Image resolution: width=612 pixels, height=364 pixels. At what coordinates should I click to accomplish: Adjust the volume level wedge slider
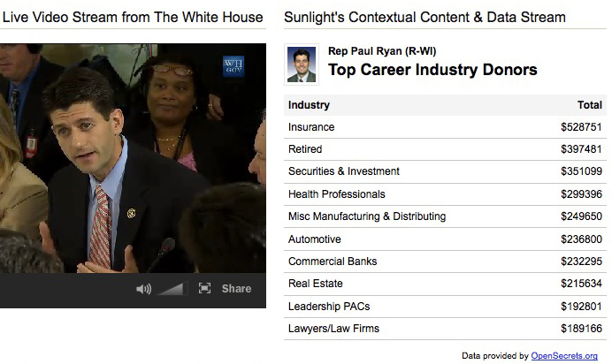[172, 289]
